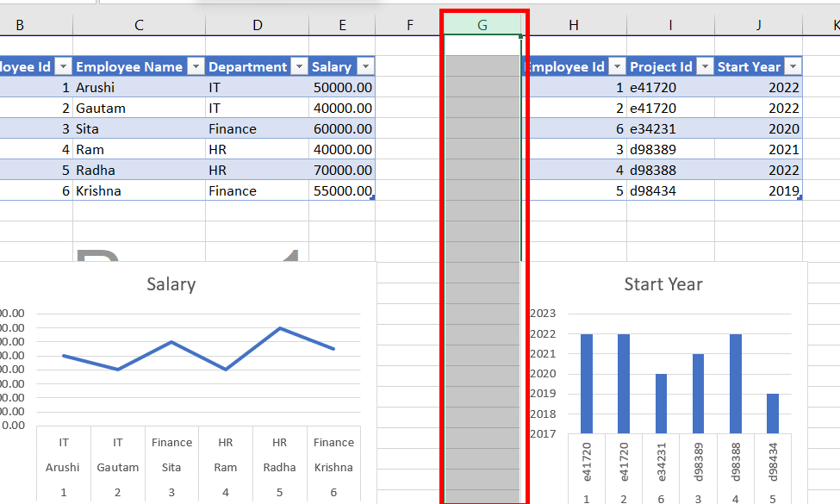This screenshot has width=840, height=504.
Task: Select the project id cell d98388
Action: coord(670,171)
